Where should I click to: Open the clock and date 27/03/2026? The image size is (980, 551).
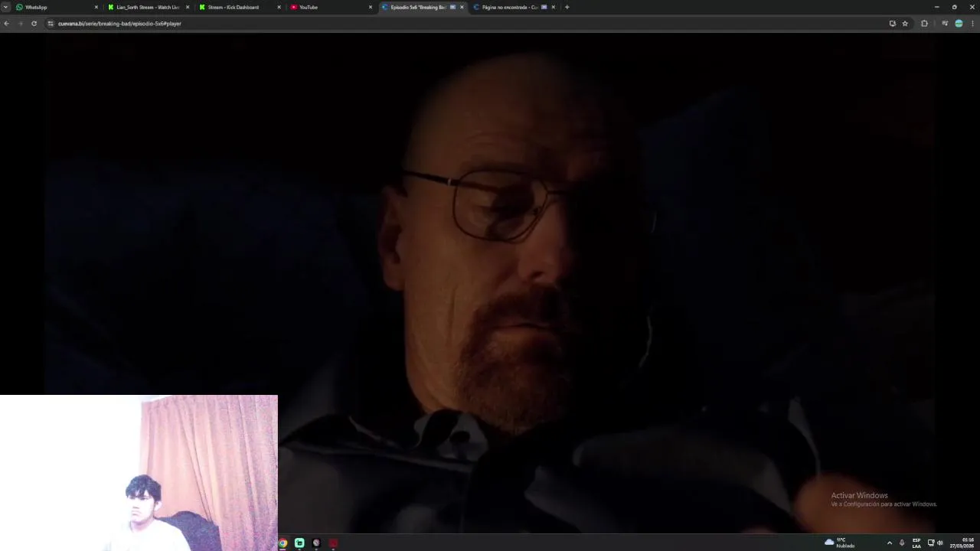(x=962, y=543)
